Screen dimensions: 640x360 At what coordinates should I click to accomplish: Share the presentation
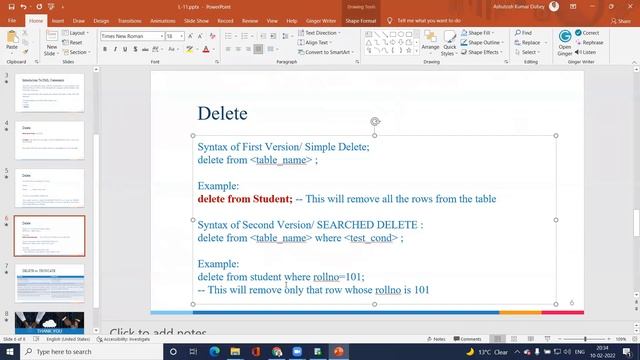tap(620, 21)
